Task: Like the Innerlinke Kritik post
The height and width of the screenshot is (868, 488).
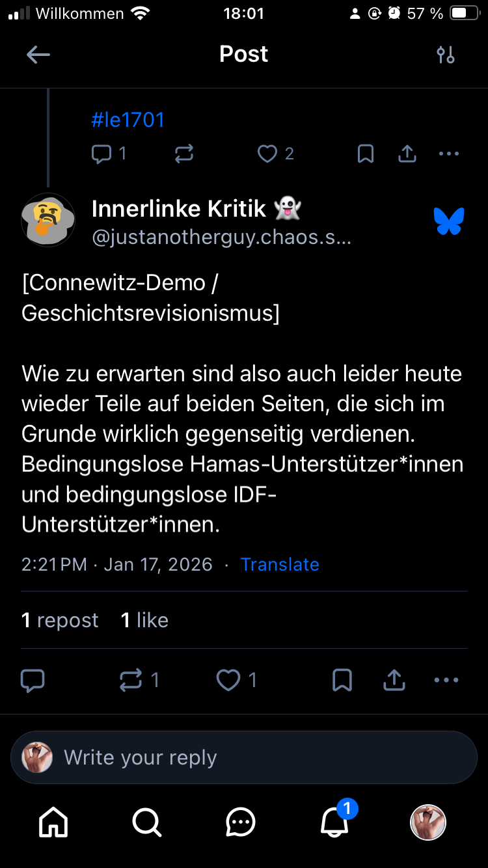Action: pyautogui.click(x=228, y=681)
